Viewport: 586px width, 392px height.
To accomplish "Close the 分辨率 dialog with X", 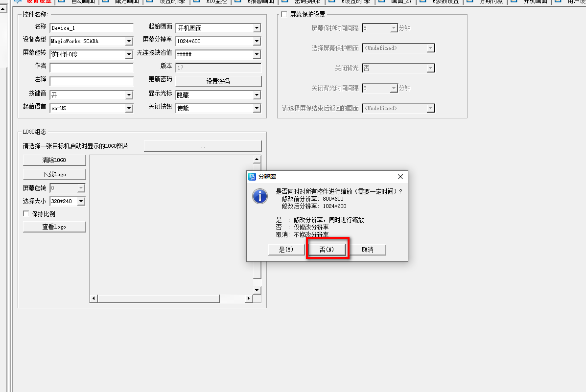I will tap(400, 176).
